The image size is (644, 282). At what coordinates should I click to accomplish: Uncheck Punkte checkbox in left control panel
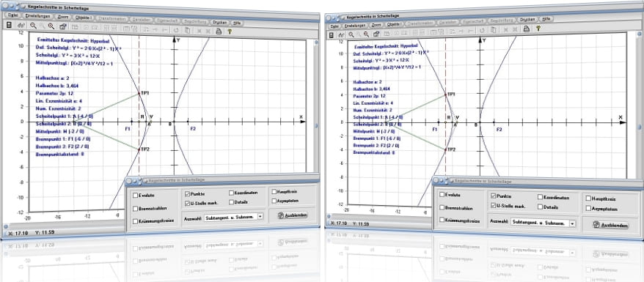pyautogui.click(x=188, y=193)
